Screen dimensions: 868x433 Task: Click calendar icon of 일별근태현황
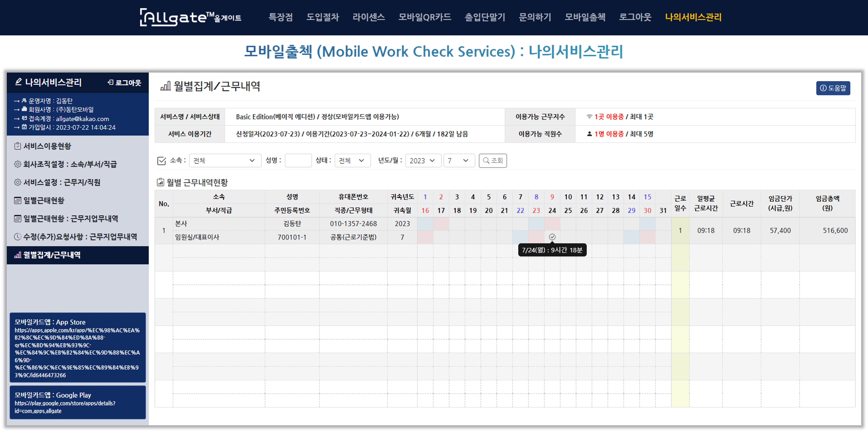(x=18, y=200)
